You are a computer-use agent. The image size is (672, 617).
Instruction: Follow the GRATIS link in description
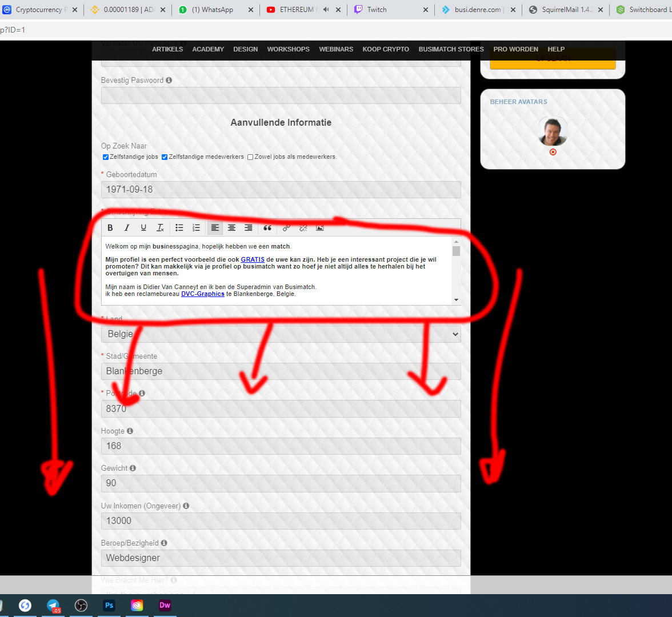[x=253, y=259]
